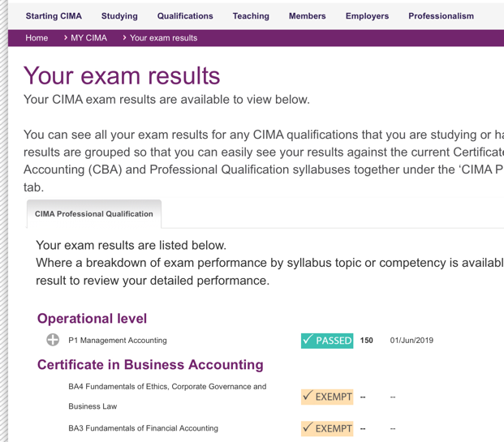The height and width of the screenshot is (442, 504).
Task: Click BA3 Fundamentals of Financial Accounting
Action: (x=143, y=428)
